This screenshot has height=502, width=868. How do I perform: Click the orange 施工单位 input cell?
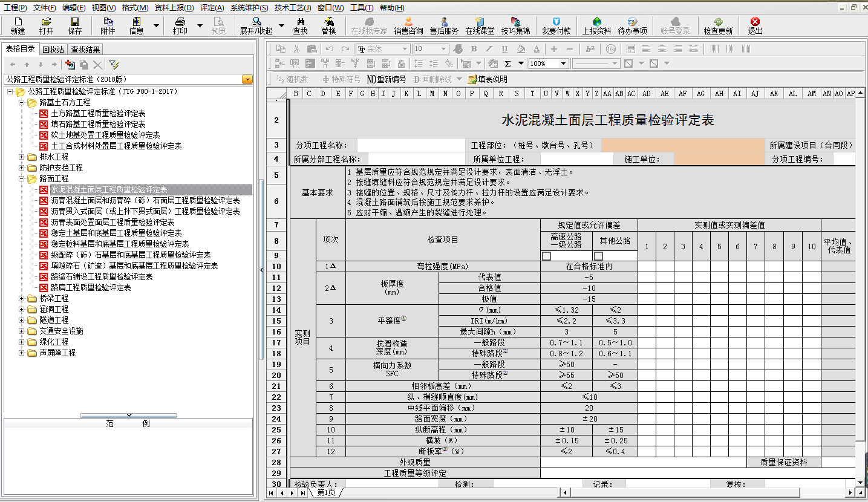(720, 159)
